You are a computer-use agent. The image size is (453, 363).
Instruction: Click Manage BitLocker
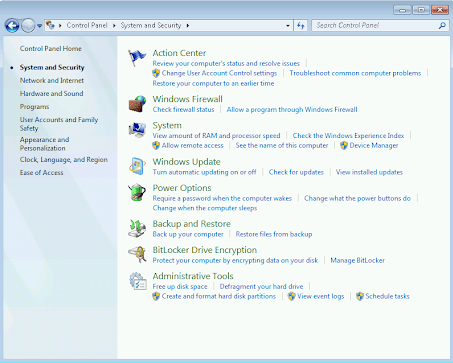pos(357,260)
